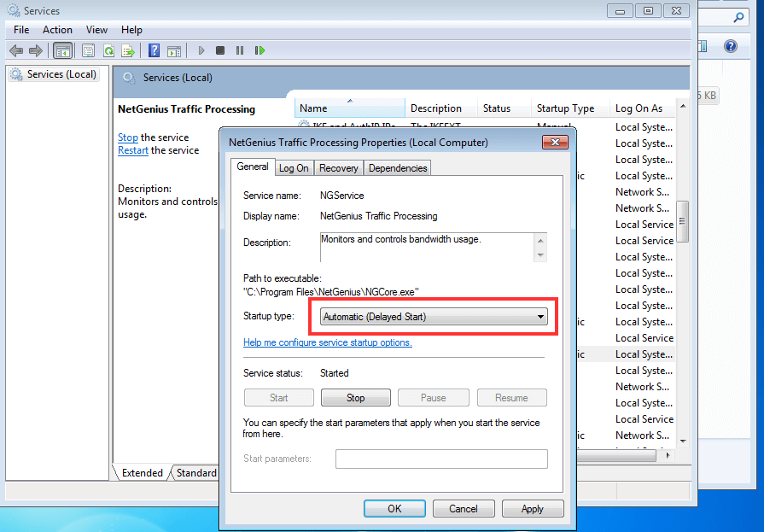Toggle Show/Hide Console Tree toolbar icon
Viewport: 764px width, 532px height.
[63, 50]
